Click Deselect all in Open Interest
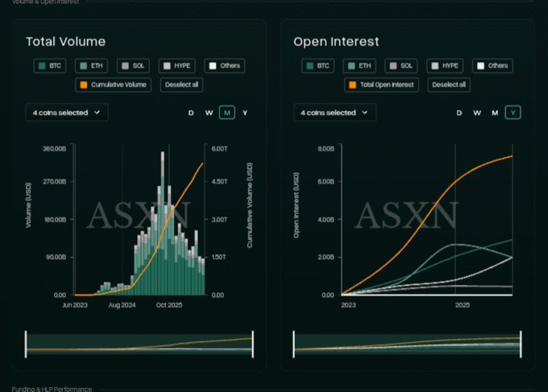 point(449,85)
